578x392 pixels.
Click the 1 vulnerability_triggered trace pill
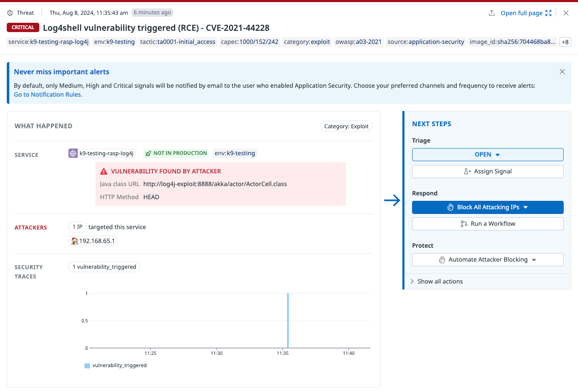(104, 267)
